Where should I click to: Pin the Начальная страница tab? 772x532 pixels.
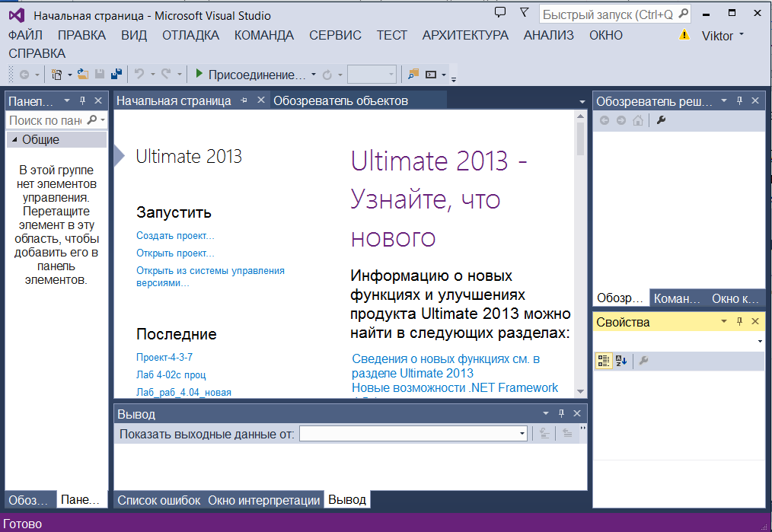244,100
